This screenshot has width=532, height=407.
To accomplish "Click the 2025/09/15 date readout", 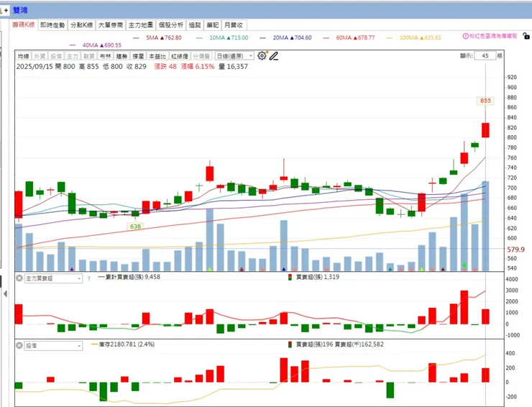I will [35, 67].
